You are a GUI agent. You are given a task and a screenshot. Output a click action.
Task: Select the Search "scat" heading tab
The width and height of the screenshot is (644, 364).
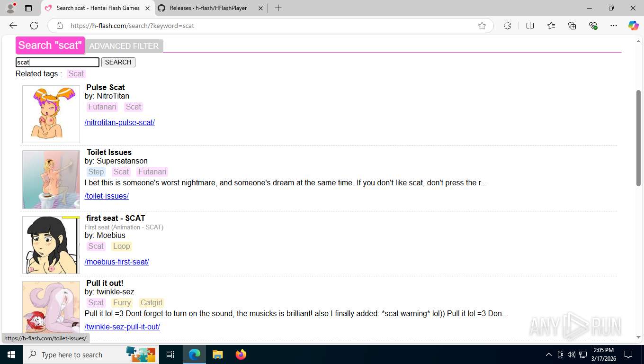point(50,45)
